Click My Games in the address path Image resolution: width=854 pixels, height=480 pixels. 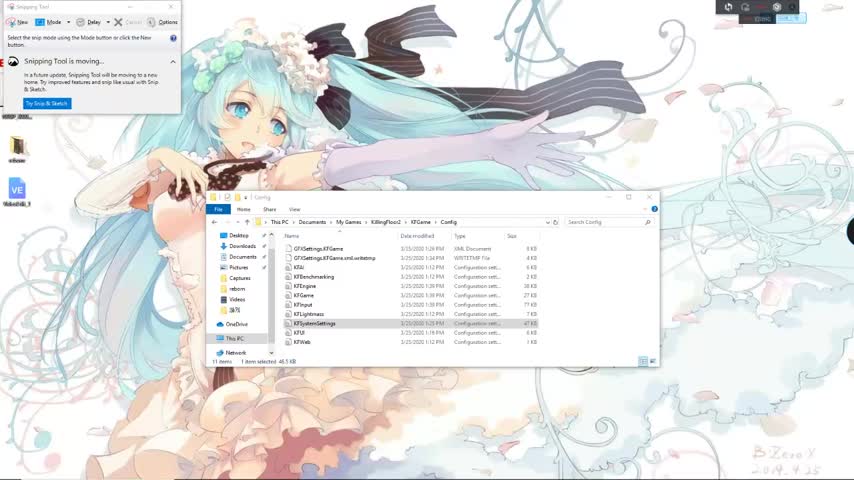coord(349,222)
